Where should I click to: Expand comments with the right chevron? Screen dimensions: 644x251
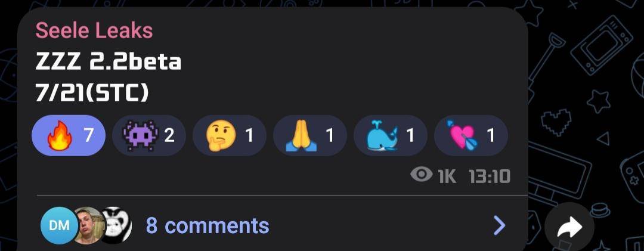pos(499,225)
